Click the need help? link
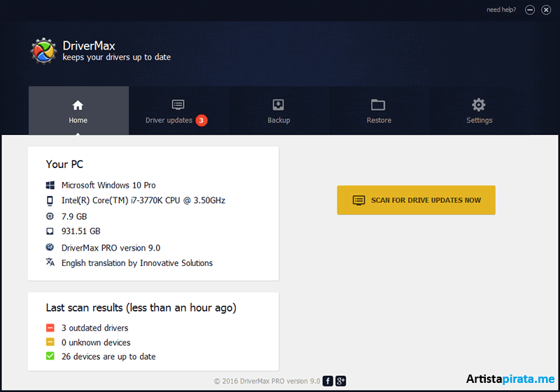Screen dimensions: 560x392 [503, 10]
